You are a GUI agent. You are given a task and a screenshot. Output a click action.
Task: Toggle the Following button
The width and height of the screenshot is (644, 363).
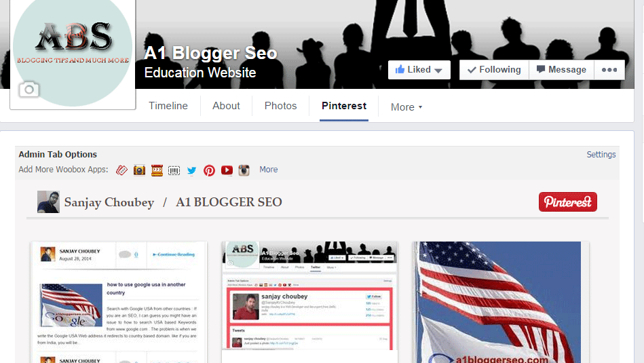click(x=494, y=70)
